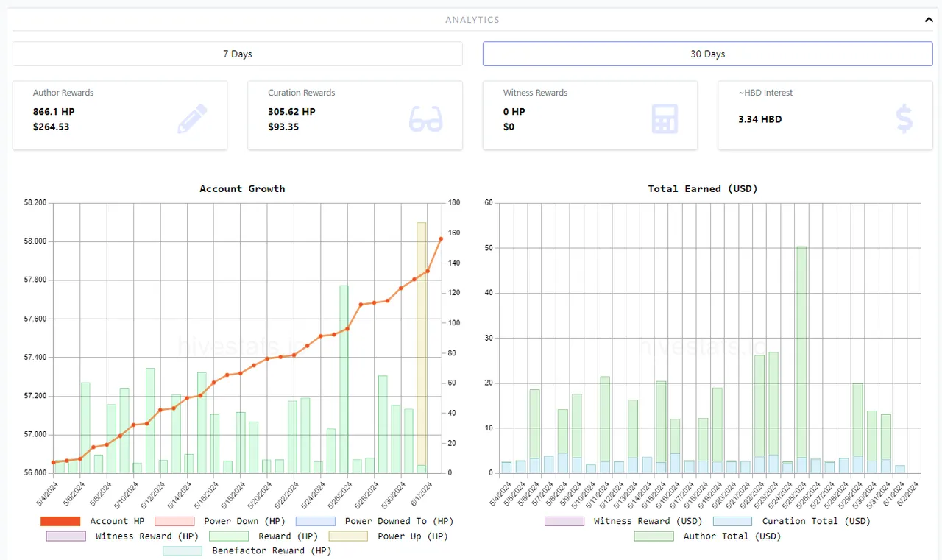942x560 pixels.
Task: Collapse the Analytics section chevron
Action: click(929, 20)
